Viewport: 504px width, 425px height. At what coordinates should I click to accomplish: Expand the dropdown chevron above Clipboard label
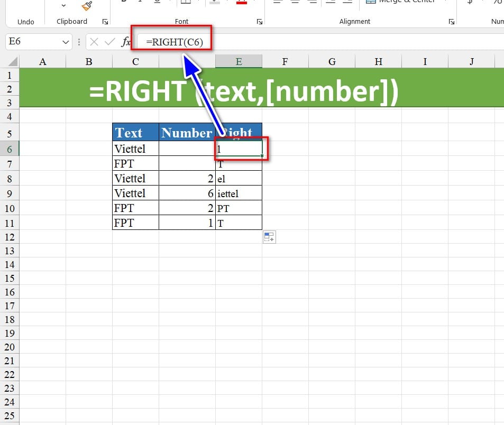(64, 5)
